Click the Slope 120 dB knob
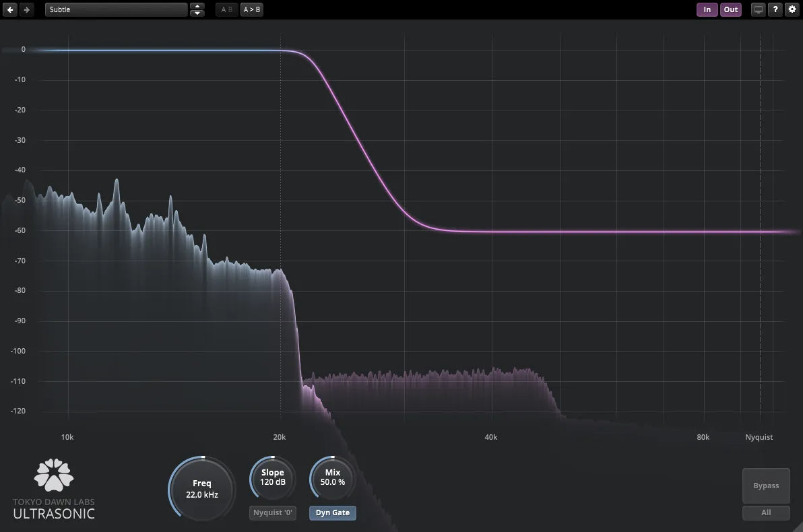 coord(273,477)
